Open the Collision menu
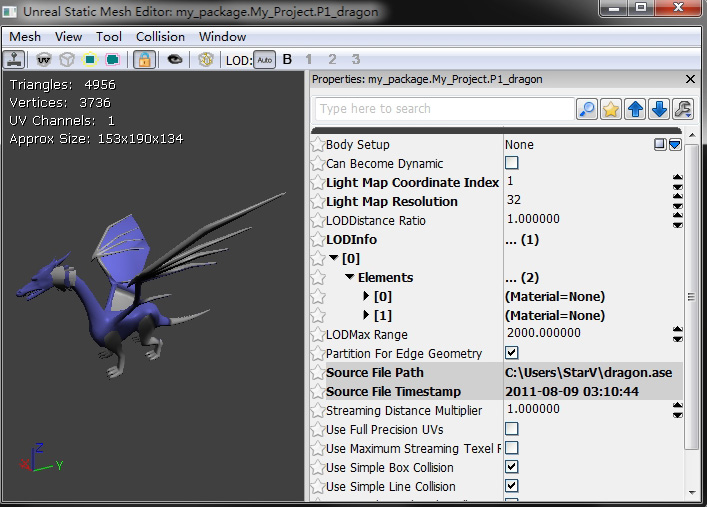Image resolution: width=707 pixels, height=507 pixels. (x=161, y=37)
